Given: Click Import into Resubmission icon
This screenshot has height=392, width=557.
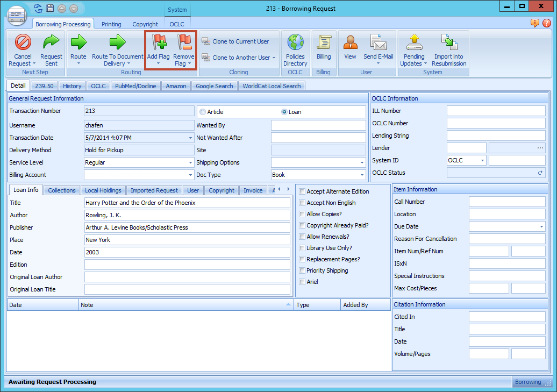Looking at the screenshot, I should (x=449, y=42).
